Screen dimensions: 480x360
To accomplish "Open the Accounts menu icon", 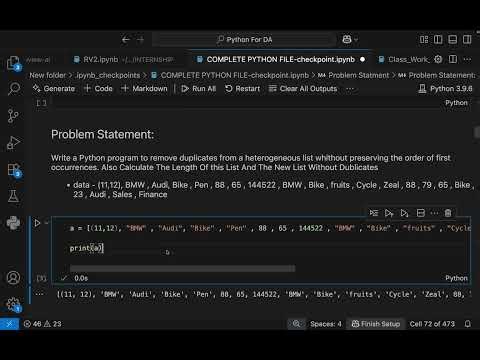I will 13,277.
